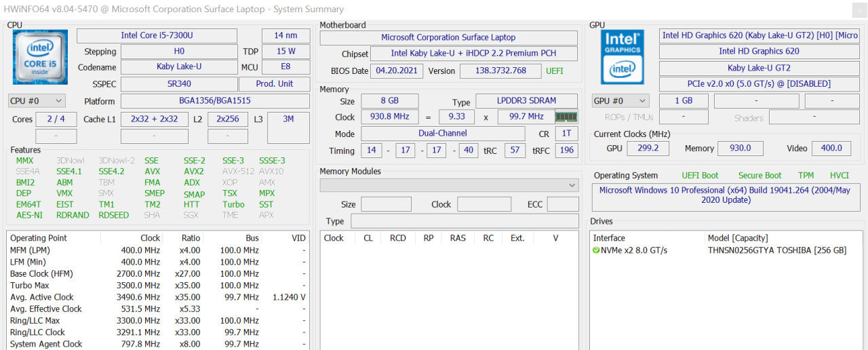Click the tRC 57 timing value
This screenshot has height=350, width=868.
click(515, 151)
